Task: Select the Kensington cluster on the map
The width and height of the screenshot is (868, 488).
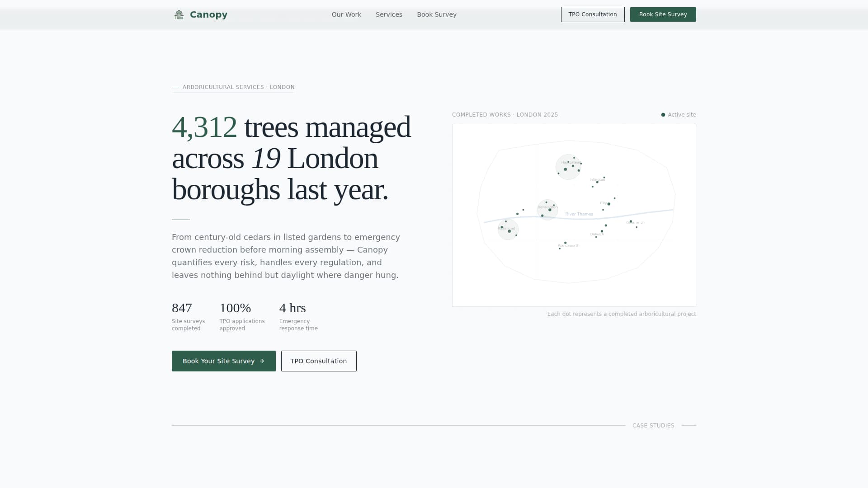Action: (x=547, y=210)
